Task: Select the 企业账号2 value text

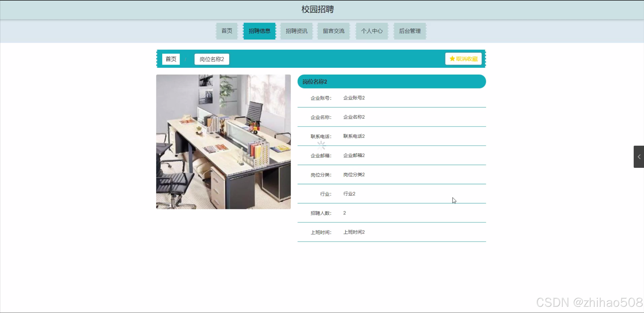Action: pos(354,98)
